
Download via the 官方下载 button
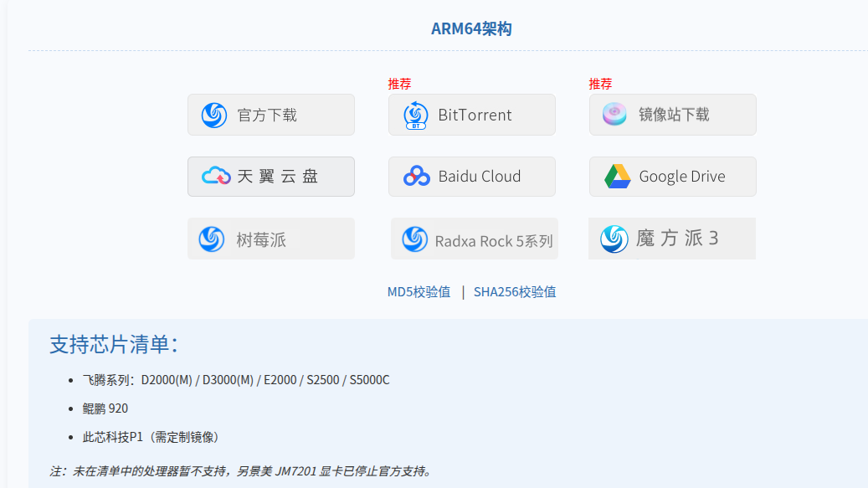270,115
